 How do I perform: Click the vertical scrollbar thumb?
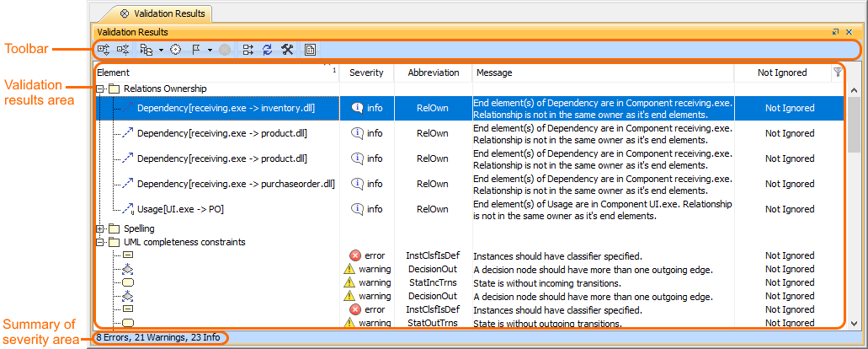[x=853, y=125]
